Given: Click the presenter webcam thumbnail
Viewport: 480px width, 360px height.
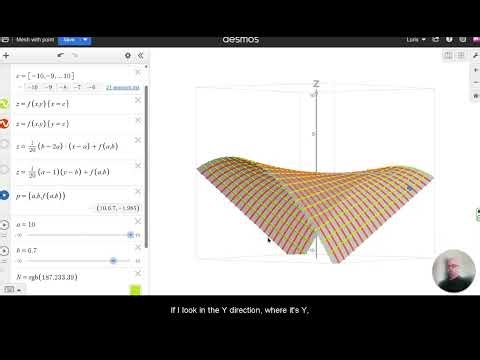Looking at the screenshot, I should (x=454, y=271).
